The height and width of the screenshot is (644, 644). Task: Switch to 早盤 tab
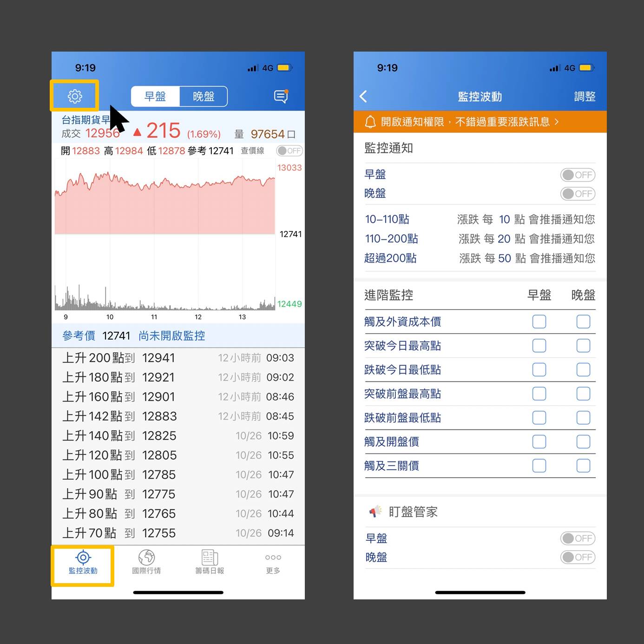point(155,96)
